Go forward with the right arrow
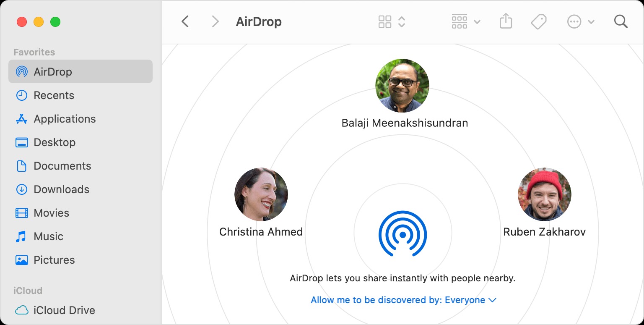Screen dimensions: 644x325 (215, 21)
